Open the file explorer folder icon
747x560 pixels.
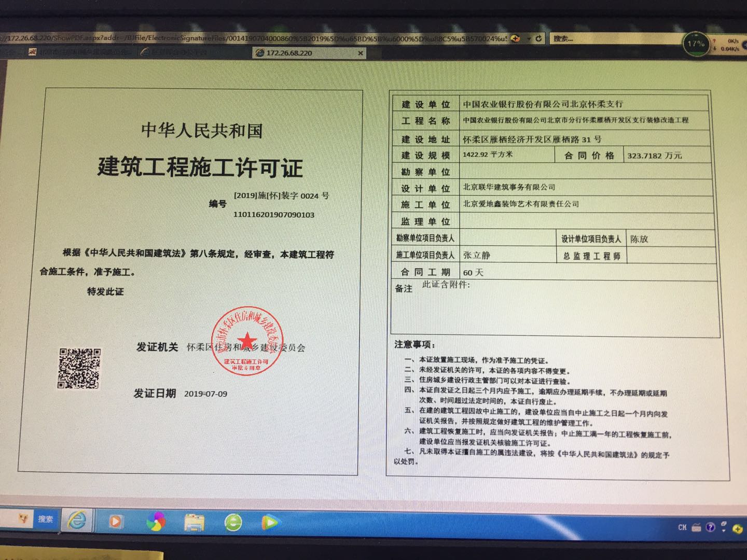coord(194,522)
